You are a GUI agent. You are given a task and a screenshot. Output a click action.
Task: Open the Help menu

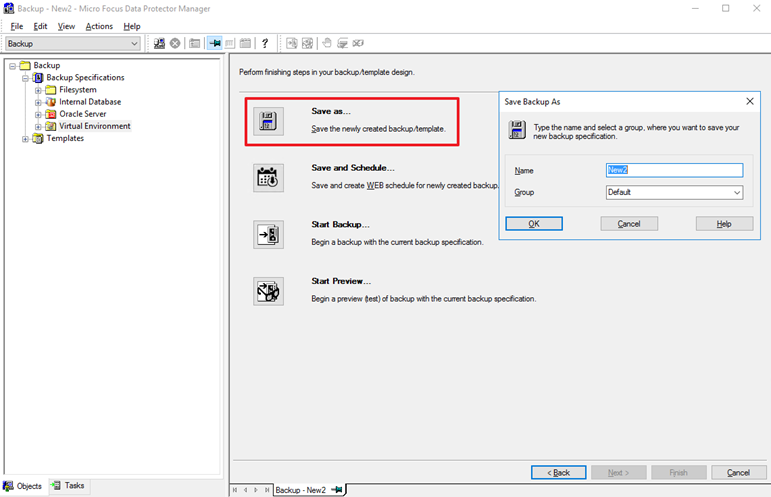pos(132,26)
